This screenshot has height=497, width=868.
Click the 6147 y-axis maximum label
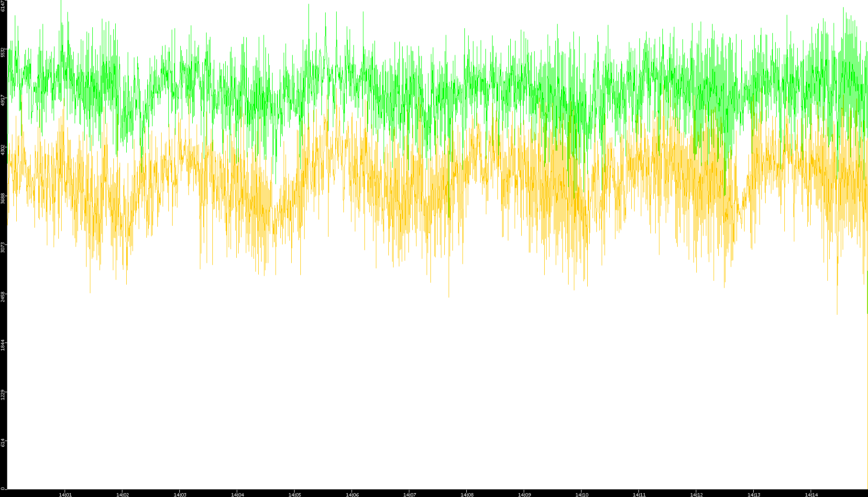pos(3,6)
